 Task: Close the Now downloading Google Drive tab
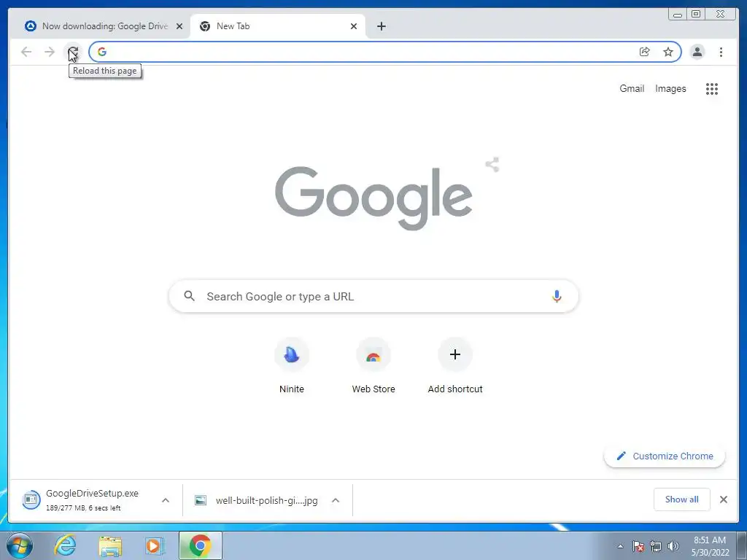(x=179, y=26)
